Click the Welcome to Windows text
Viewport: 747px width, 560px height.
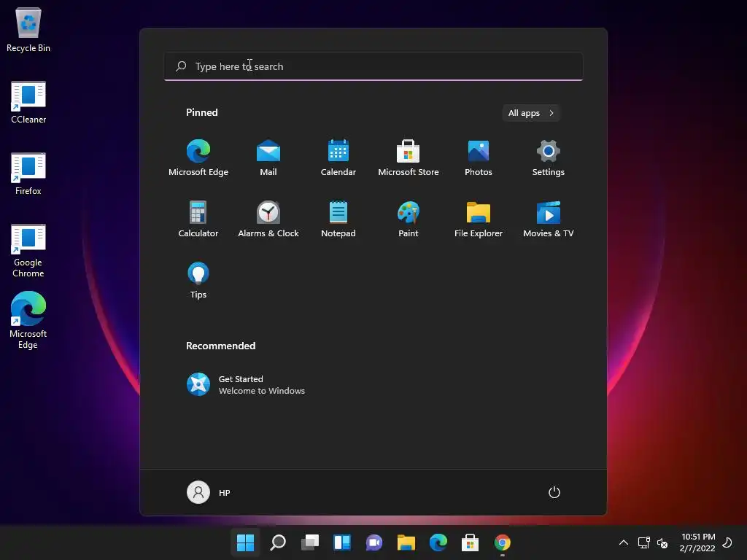pyautogui.click(x=262, y=391)
